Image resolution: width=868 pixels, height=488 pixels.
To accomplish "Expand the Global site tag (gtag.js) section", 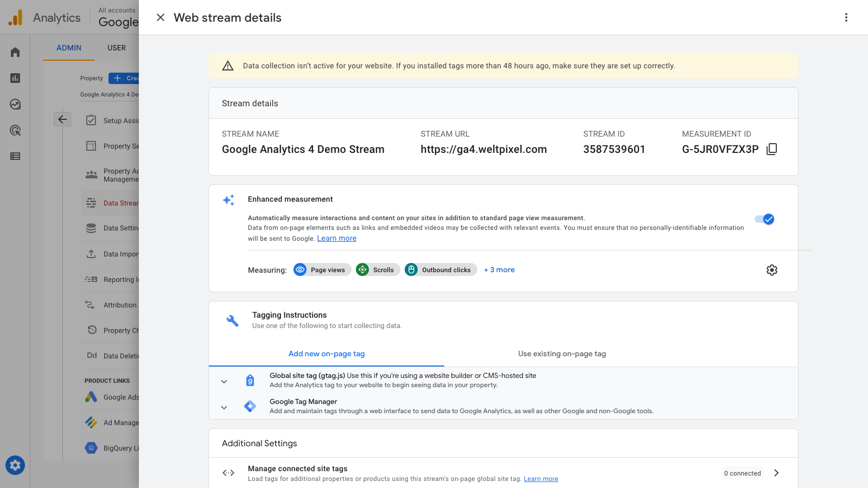I will click(x=224, y=381).
